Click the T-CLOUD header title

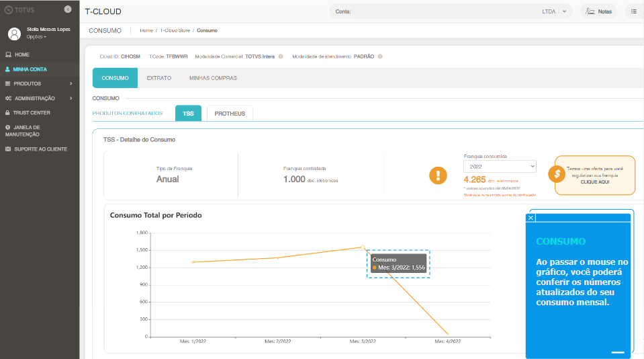click(x=103, y=11)
